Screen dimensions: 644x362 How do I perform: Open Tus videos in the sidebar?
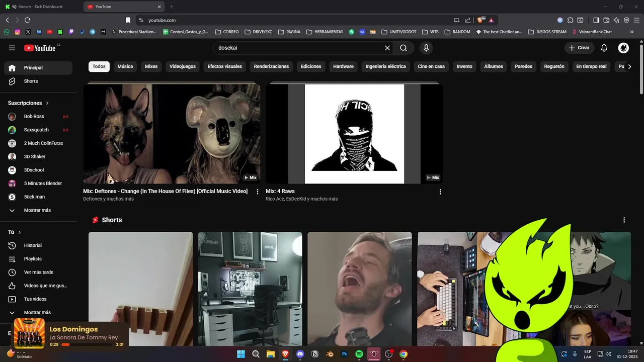point(38,299)
